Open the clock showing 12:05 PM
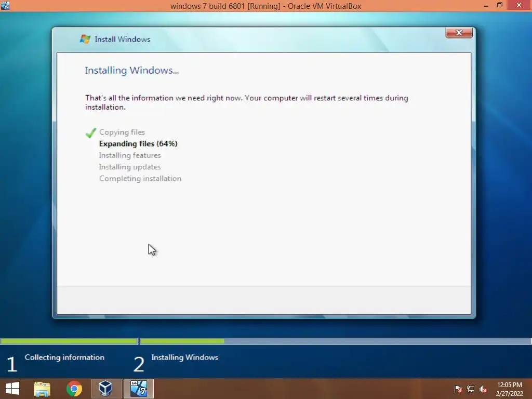 click(509, 389)
